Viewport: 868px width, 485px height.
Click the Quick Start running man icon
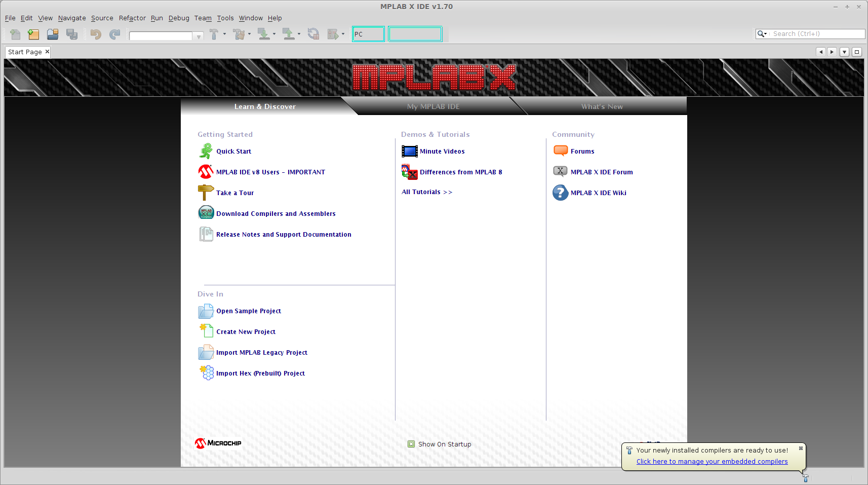[x=206, y=151]
